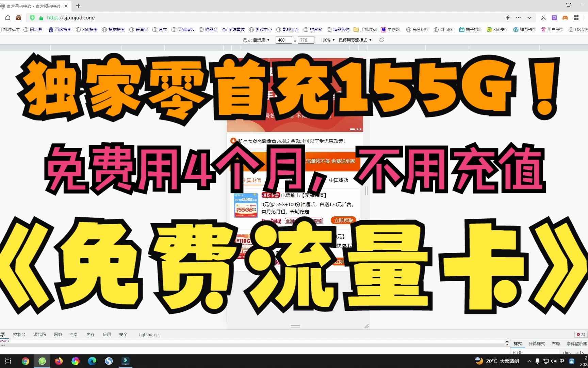Open the 布局 pane tab
The image size is (588, 368).
(x=556, y=344)
